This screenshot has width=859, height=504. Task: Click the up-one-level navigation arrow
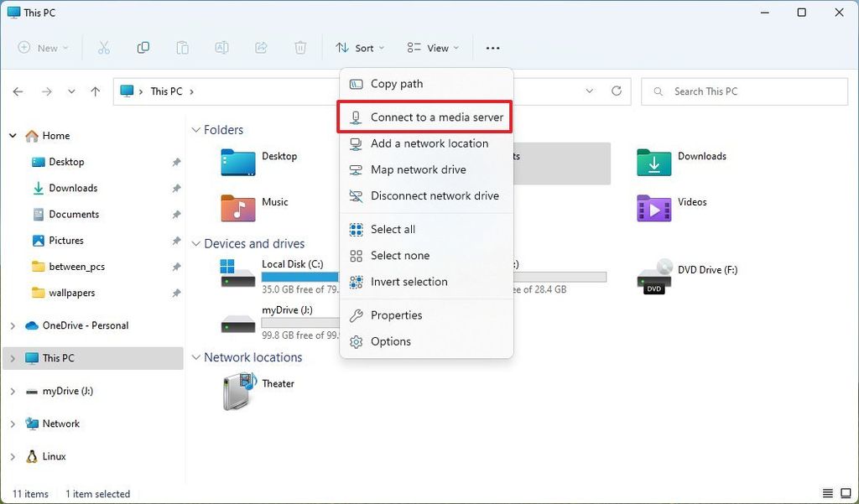[95, 91]
